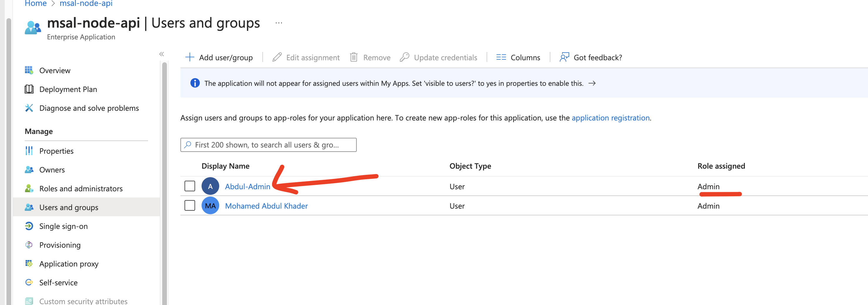
Task: Open the application registration link
Action: click(611, 118)
